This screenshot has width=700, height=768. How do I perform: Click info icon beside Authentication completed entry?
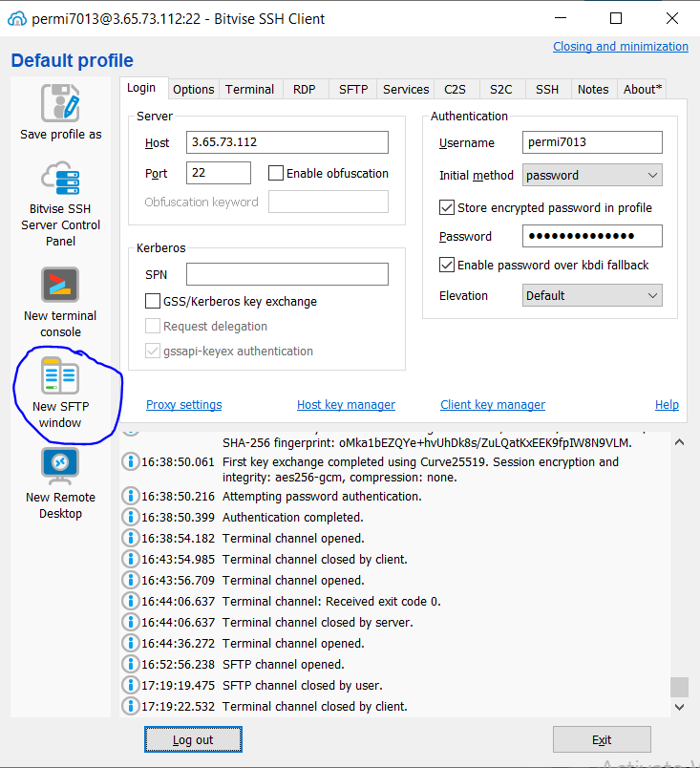click(130, 517)
